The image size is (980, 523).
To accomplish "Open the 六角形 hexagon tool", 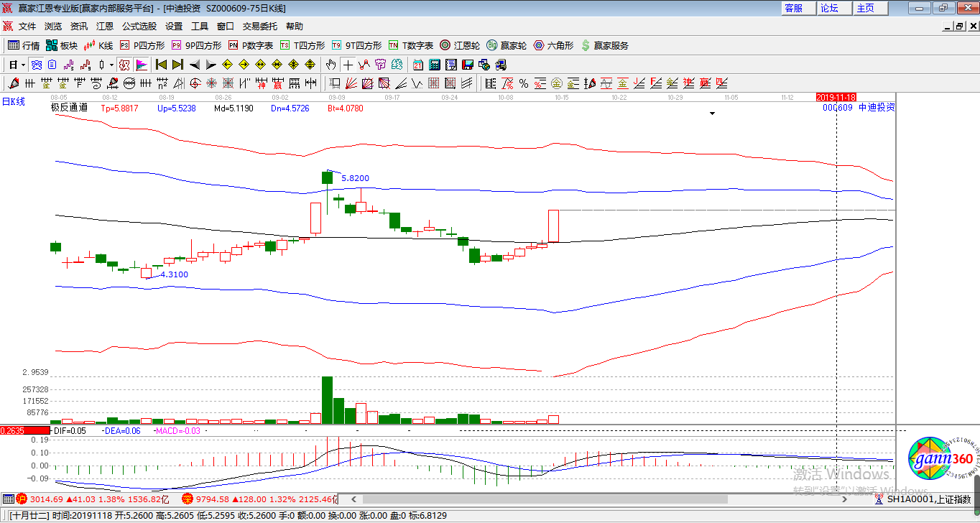I will pos(553,45).
